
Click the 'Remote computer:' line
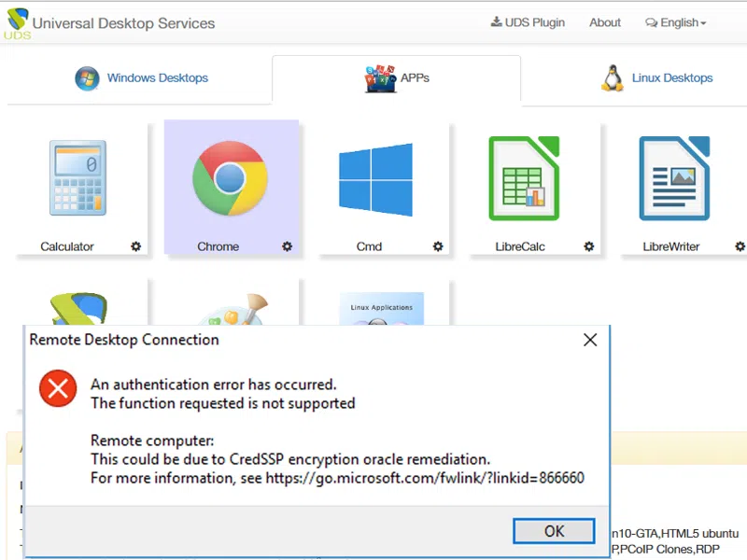point(152,441)
